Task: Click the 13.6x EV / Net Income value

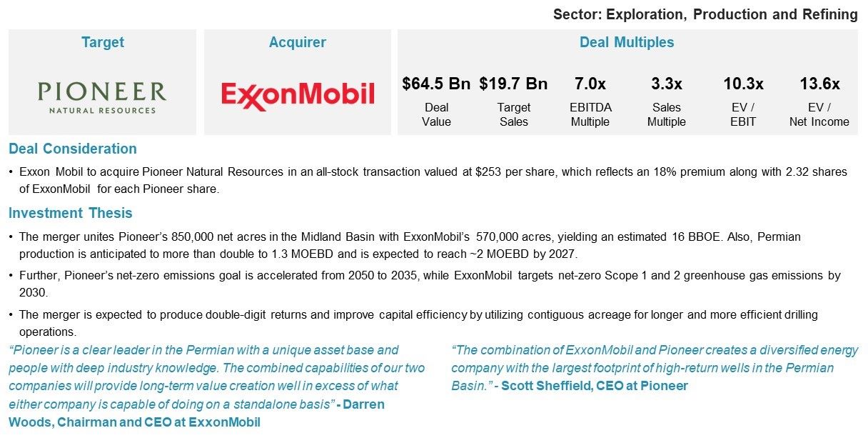Action: click(819, 84)
